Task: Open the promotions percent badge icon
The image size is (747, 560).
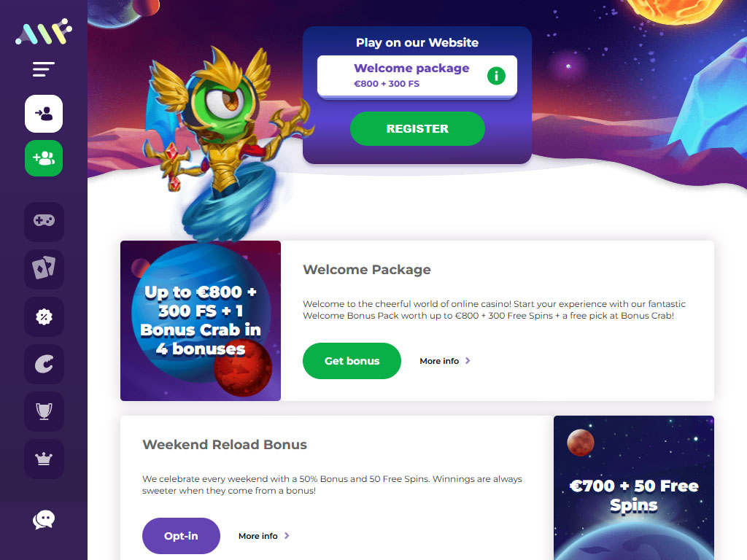Action: [x=44, y=316]
